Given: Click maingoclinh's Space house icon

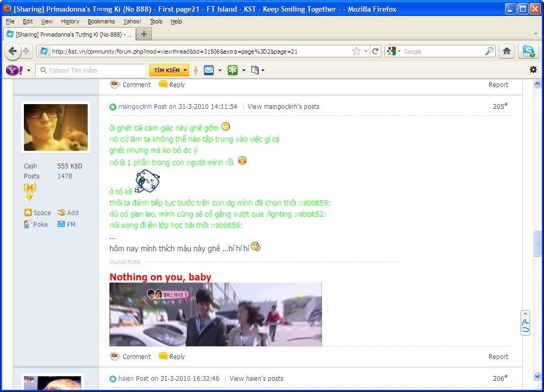Looking at the screenshot, I should pos(28,212).
